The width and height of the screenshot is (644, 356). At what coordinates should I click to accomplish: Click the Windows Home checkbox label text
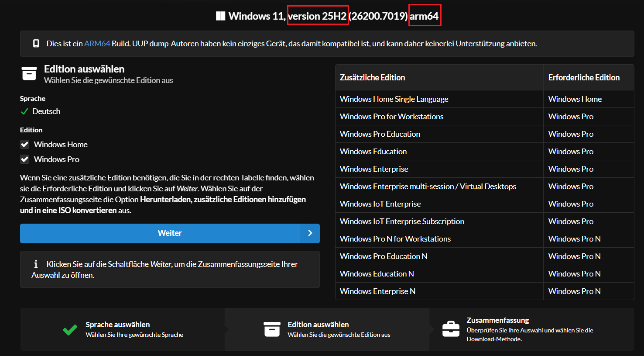click(x=61, y=145)
